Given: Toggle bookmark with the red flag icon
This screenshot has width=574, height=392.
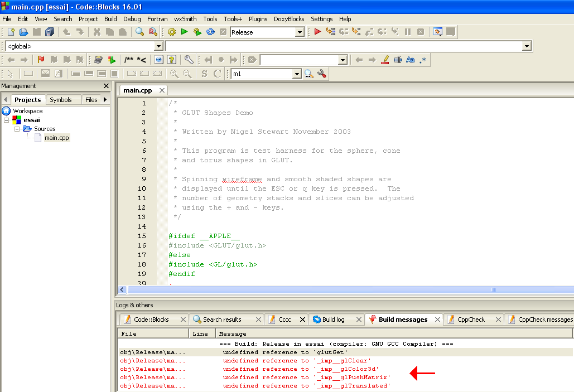Looking at the screenshot, I should point(41,60).
